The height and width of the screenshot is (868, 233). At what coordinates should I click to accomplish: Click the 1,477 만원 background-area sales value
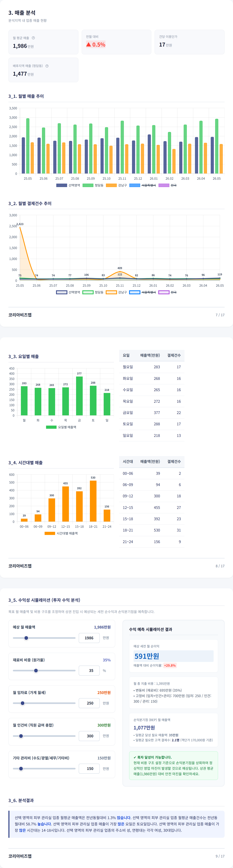[23, 74]
